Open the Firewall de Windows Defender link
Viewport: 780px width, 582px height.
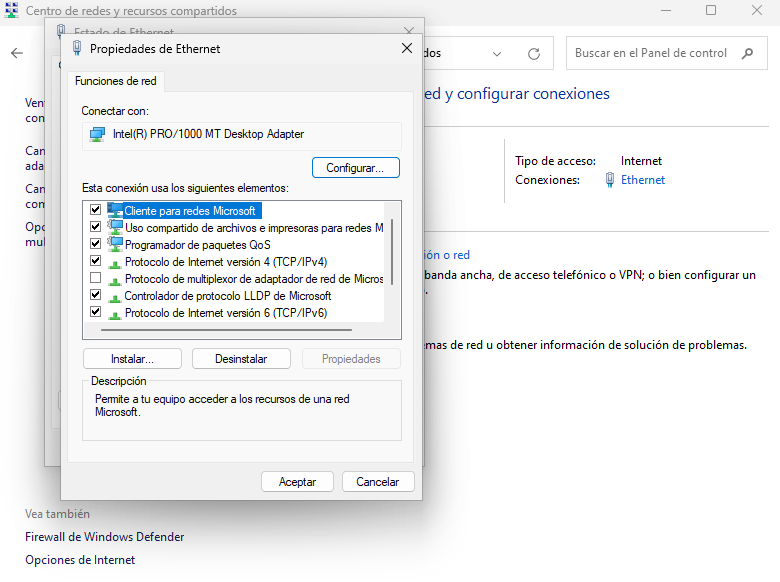[104, 537]
